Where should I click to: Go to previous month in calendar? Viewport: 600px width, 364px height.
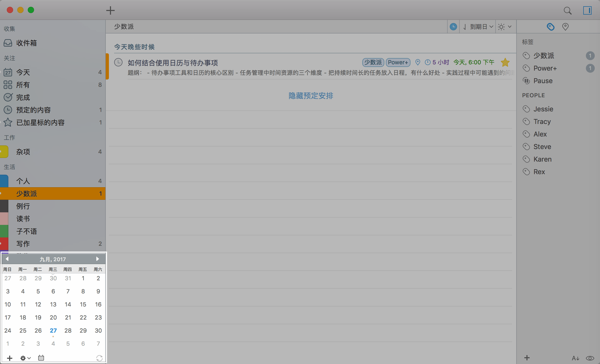(7, 259)
